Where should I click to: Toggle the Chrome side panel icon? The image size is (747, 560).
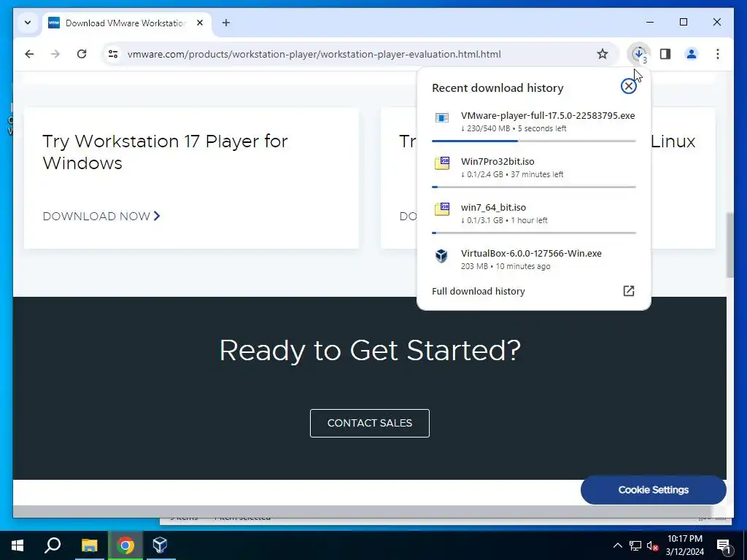pos(665,54)
